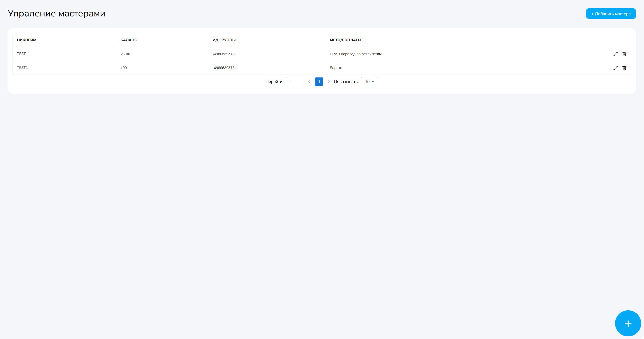This screenshot has height=339, width=644.
Task: Click the Перейти label
Action: coord(274,82)
